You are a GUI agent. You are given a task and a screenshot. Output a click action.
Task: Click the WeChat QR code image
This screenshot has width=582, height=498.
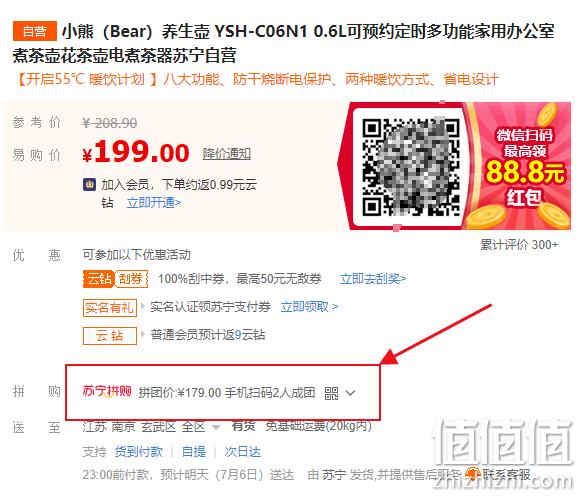tap(411, 166)
